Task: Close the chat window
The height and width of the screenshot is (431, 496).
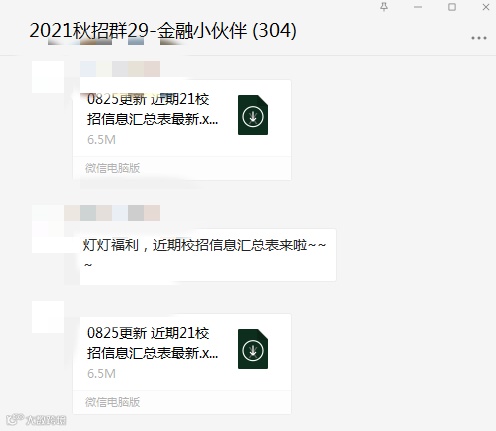Action: [486, 7]
